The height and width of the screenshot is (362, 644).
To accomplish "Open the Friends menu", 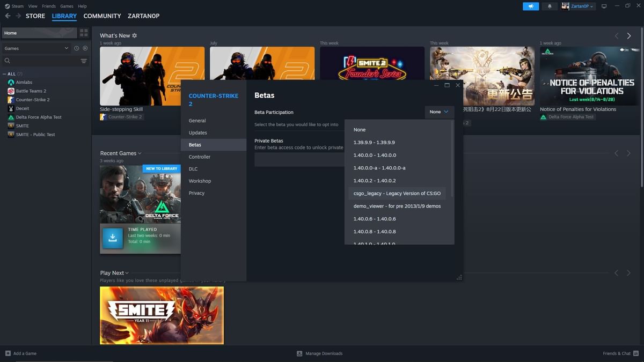I will [x=49, y=6].
